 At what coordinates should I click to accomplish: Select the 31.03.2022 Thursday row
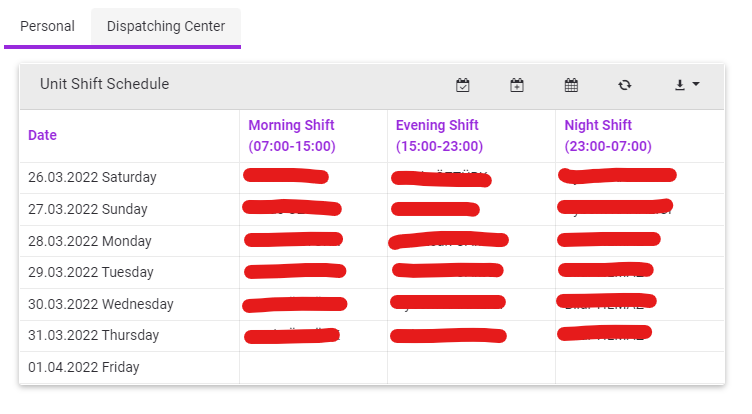click(x=93, y=335)
